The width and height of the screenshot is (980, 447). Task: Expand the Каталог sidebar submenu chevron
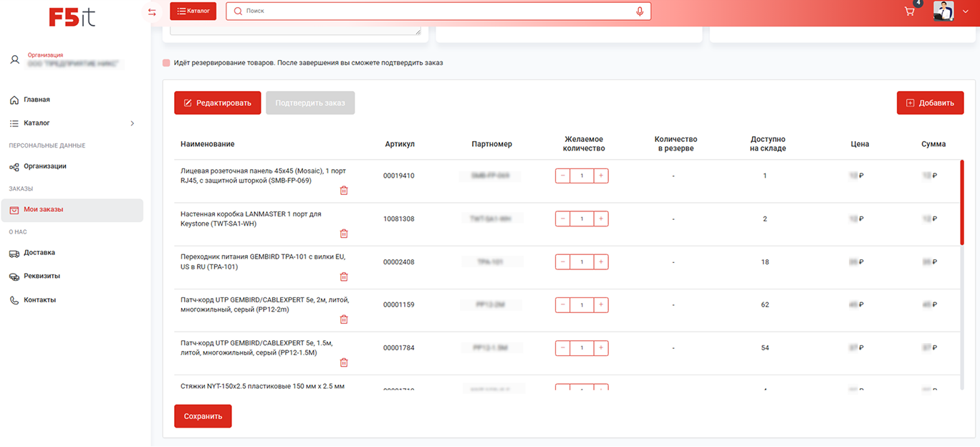133,123
